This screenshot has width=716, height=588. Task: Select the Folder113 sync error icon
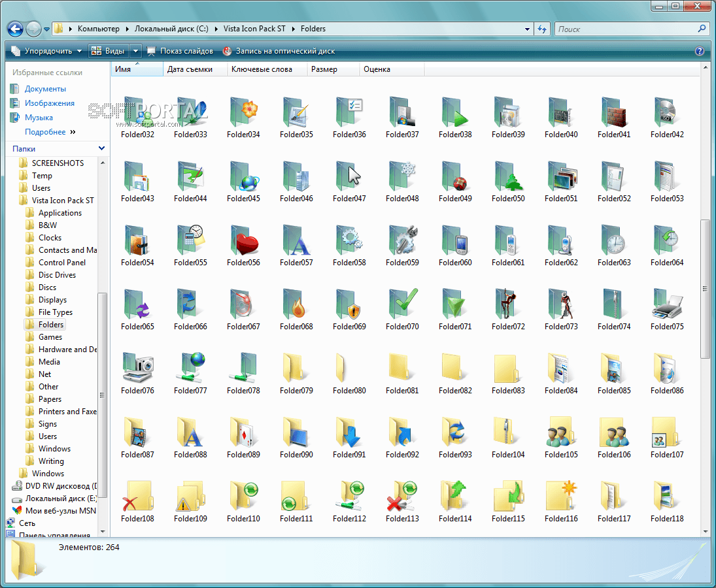coord(402,495)
